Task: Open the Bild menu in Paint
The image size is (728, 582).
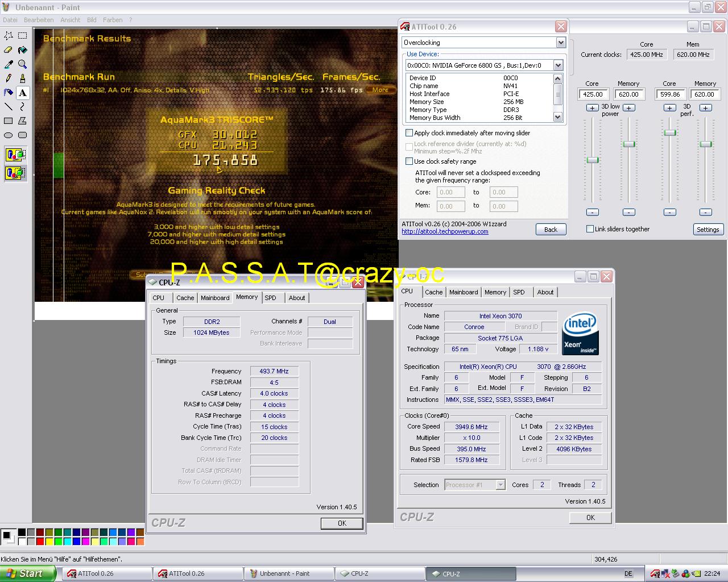Action: coord(92,20)
